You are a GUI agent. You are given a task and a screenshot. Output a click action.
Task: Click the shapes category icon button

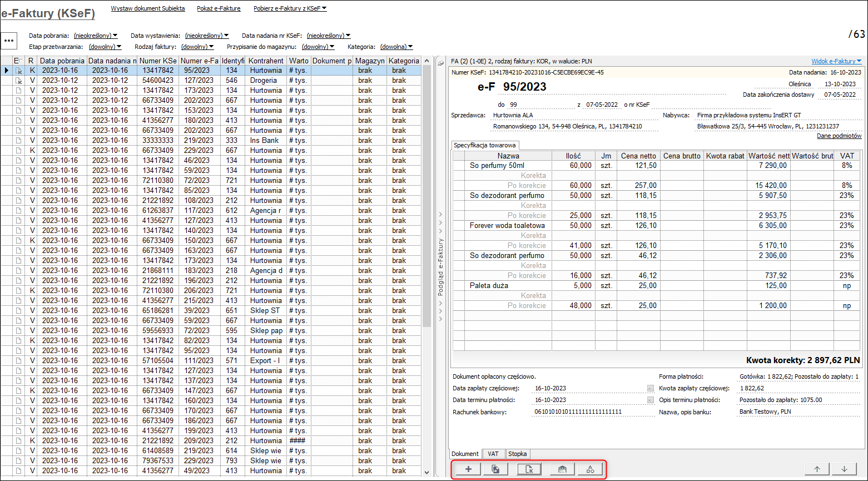pos(590,469)
